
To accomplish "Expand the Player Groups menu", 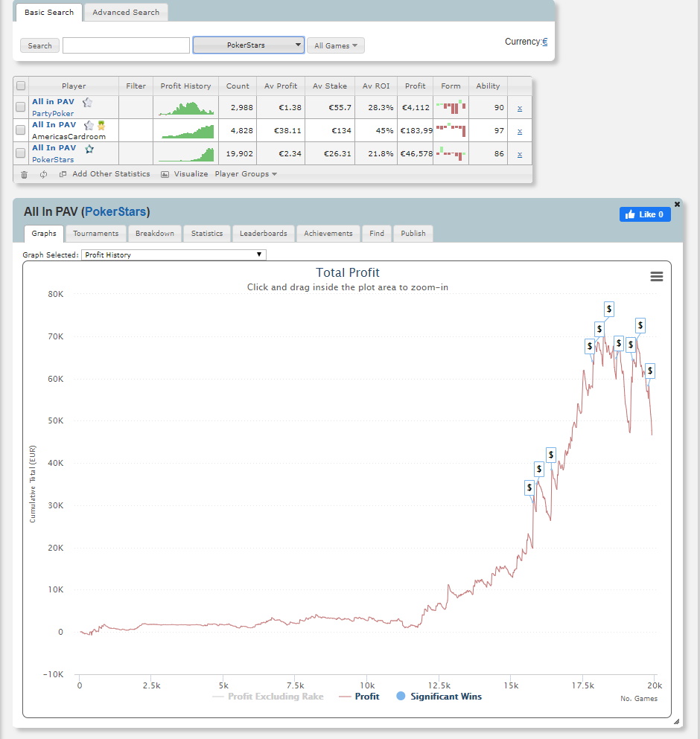I will tap(246, 174).
